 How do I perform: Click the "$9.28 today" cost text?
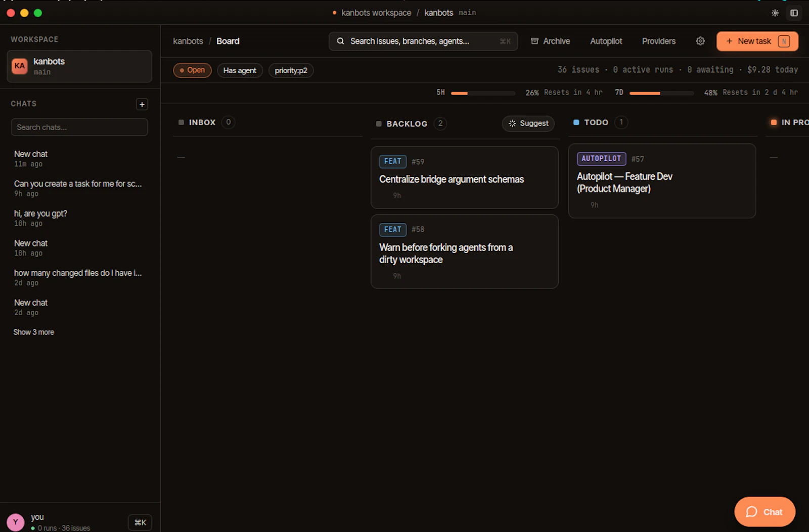tap(773, 70)
